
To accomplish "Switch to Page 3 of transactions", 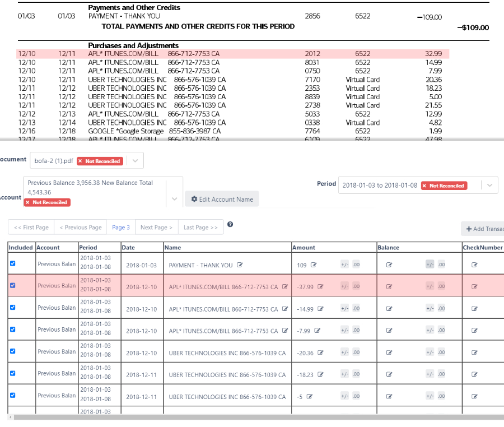I will click(x=120, y=227).
